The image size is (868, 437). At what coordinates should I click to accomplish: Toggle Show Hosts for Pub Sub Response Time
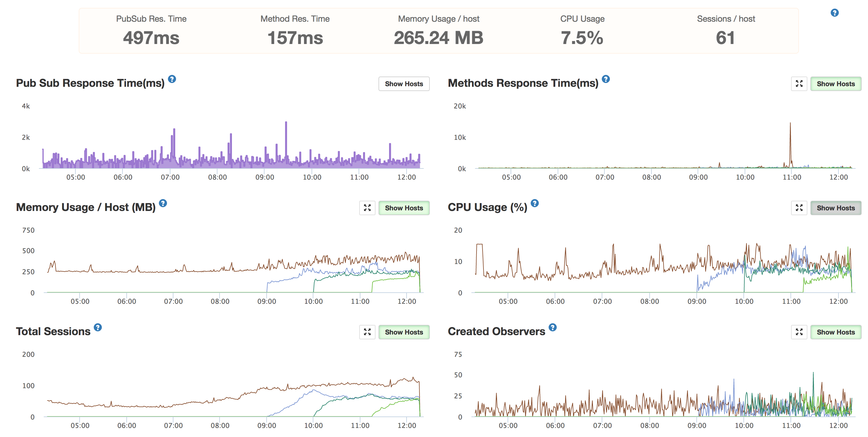[x=404, y=84]
